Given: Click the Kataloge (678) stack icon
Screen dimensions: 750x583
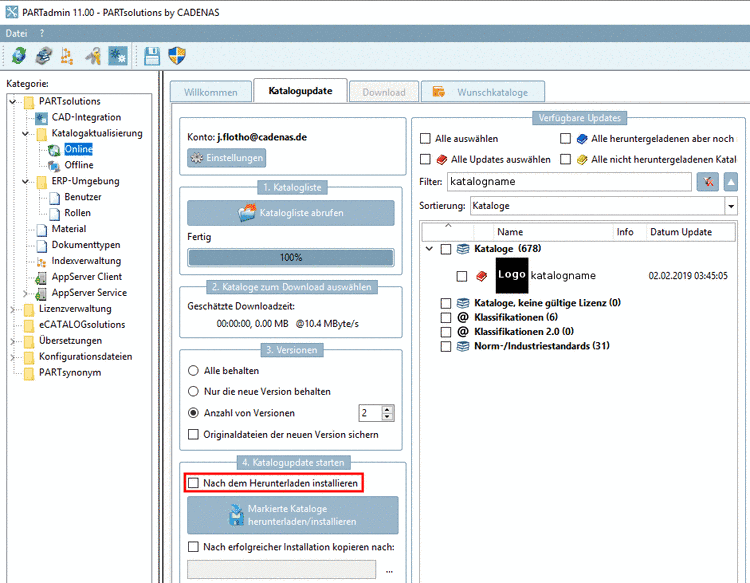Looking at the screenshot, I should 463,249.
